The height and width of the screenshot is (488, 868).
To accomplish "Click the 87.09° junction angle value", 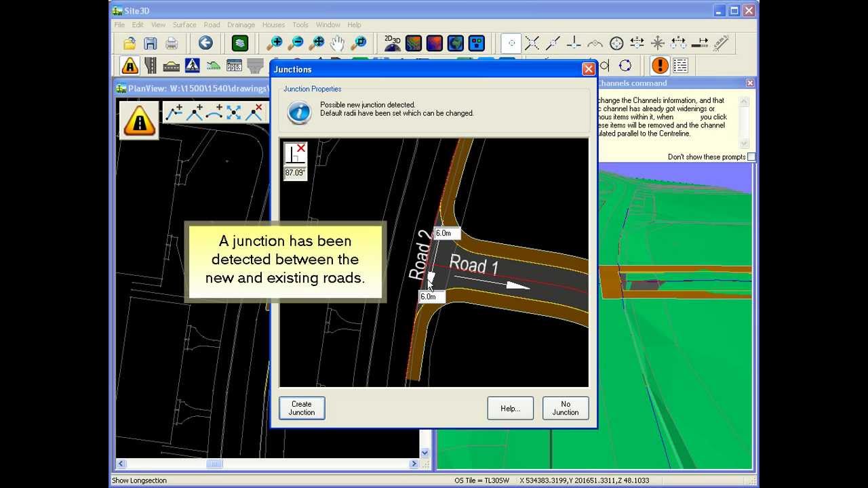I will [295, 173].
